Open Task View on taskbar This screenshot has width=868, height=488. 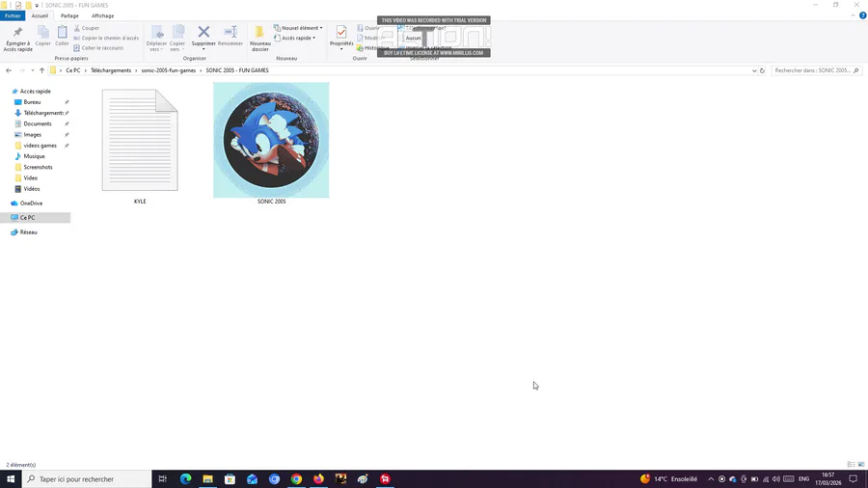(x=162, y=479)
